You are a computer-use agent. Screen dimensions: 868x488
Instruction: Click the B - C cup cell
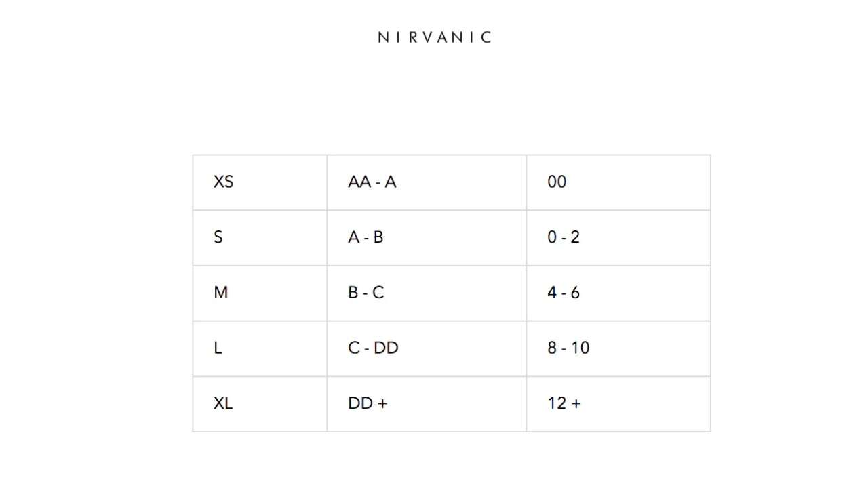pos(366,293)
